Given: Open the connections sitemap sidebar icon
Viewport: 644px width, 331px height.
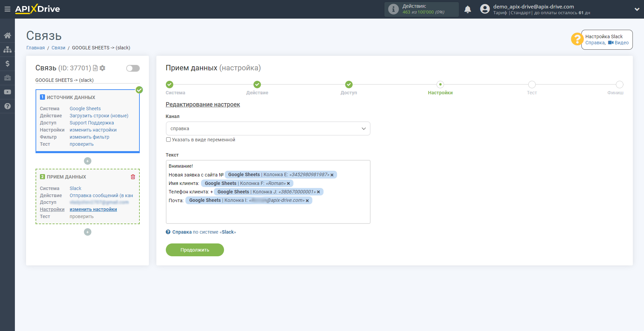Looking at the screenshot, I should 7,49.
